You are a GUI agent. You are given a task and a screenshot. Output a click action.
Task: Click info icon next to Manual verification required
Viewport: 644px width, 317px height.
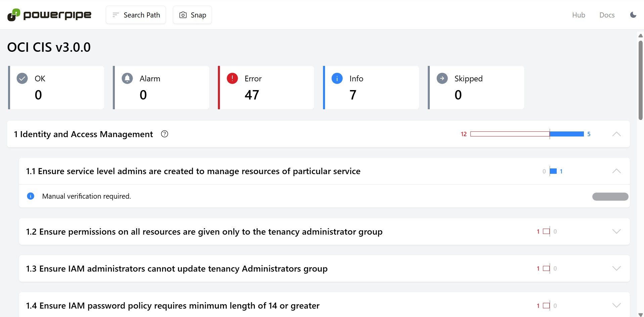[31, 196]
